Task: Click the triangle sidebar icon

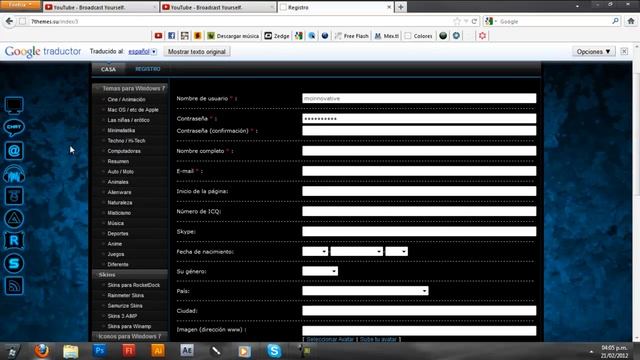Action: coord(14,219)
